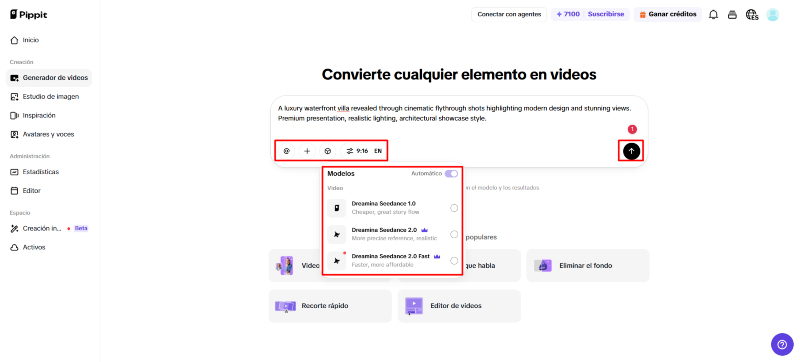Viewport: 800px width, 362px height.
Task: Click the Inspiración icon
Action: click(x=14, y=116)
